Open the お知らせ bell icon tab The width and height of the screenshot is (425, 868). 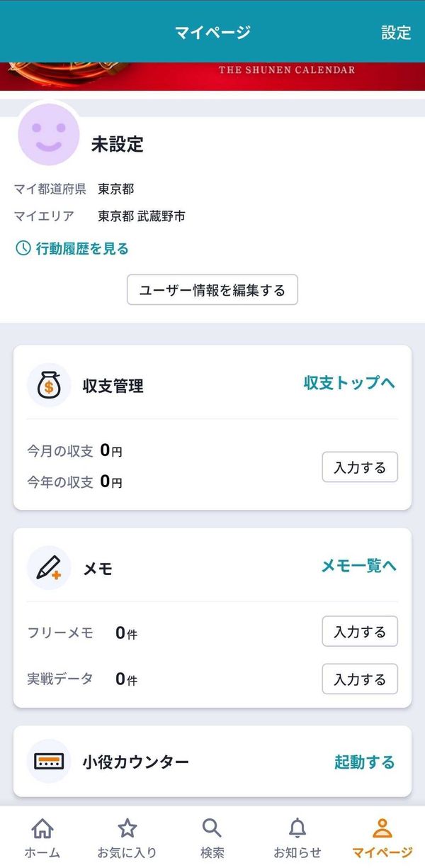point(297,838)
